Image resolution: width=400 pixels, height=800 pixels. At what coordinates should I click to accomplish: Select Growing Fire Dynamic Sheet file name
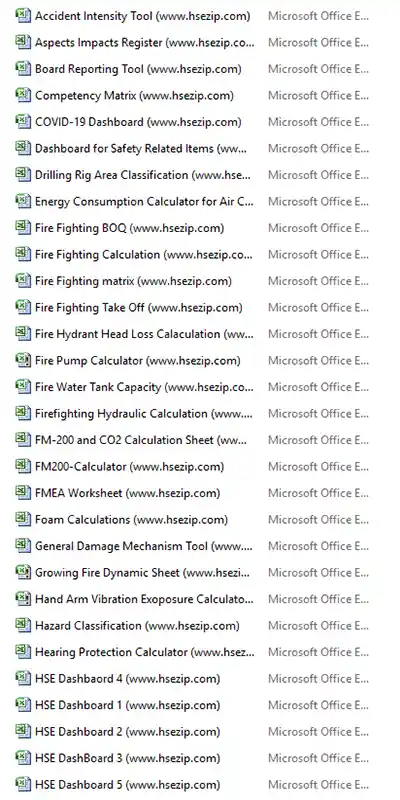coord(143,573)
